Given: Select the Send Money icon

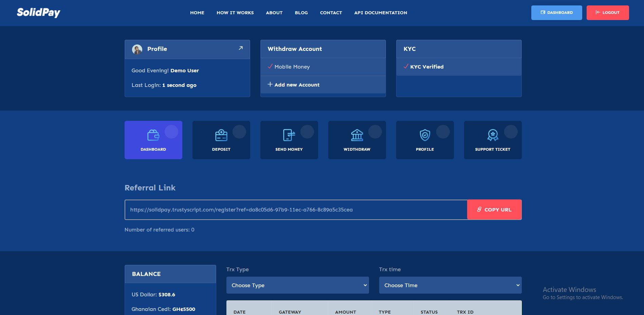Looking at the screenshot, I should [x=289, y=135].
